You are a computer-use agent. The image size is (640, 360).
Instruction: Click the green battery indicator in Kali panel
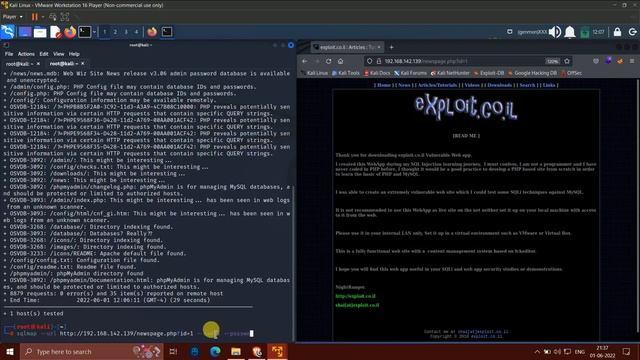(x=584, y=32)
